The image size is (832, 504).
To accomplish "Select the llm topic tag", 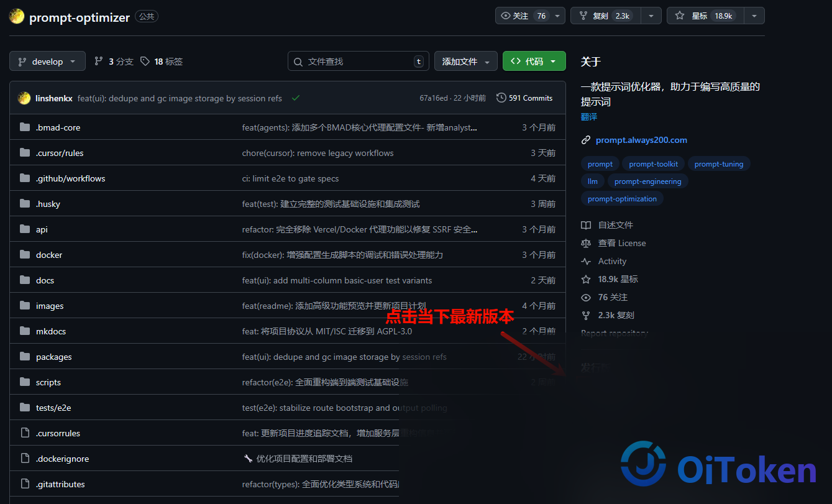I will 593,181.
